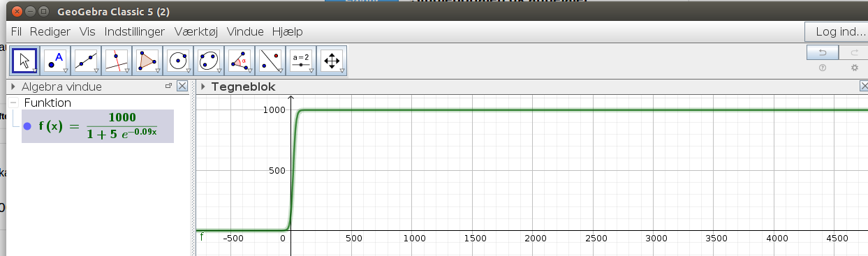Select the Circle with center tool

pos(178,61)
